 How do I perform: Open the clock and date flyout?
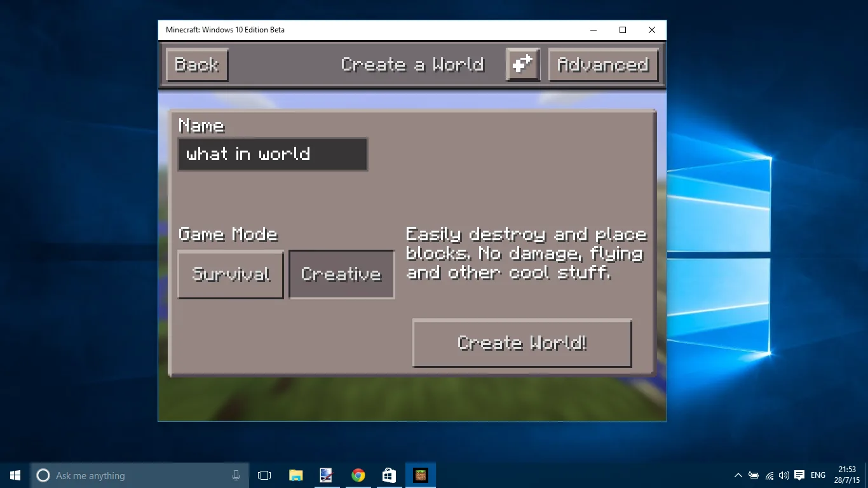(x=848, y=475)
